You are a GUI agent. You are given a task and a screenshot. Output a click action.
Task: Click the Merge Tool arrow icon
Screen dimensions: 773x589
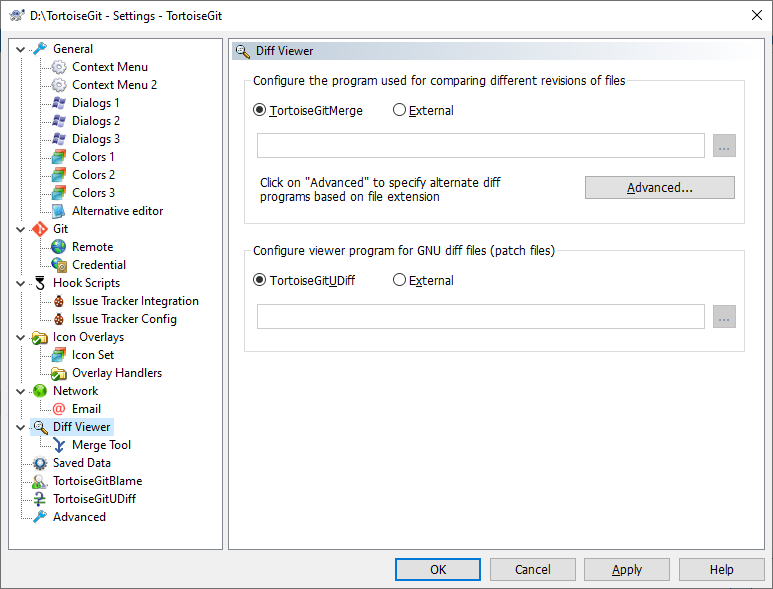pyautogui.click(x=59, y=445)
